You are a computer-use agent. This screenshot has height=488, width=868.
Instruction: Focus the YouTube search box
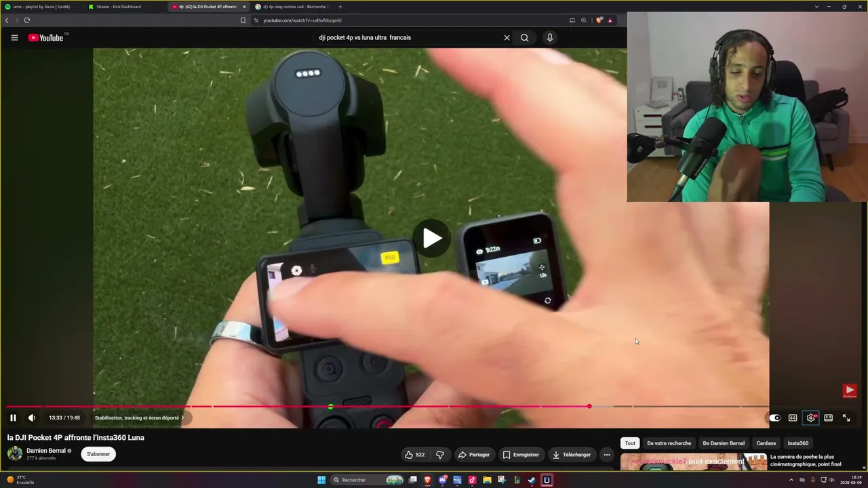click(407, 38)
